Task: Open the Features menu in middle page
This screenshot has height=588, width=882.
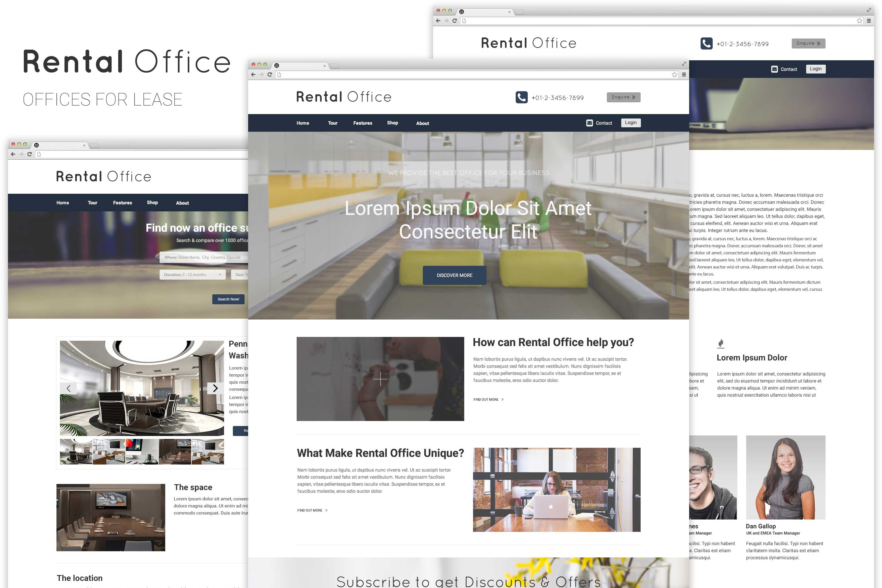Action: [x=363, y=123]
